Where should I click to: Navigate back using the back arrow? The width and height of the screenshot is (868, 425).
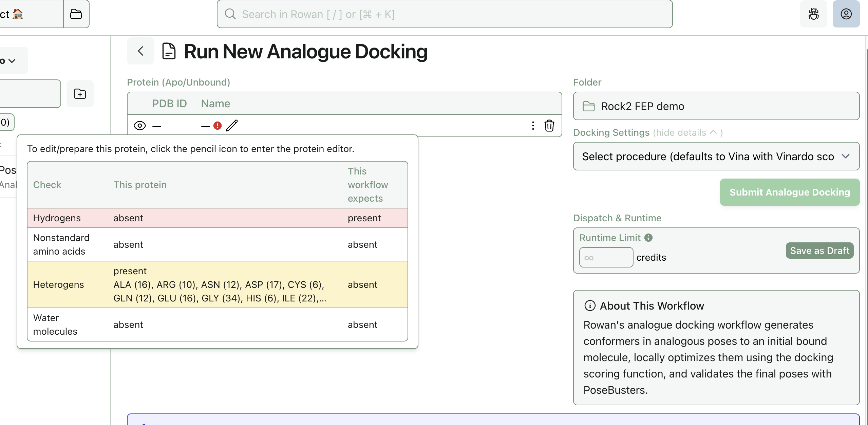pos(140,51)
